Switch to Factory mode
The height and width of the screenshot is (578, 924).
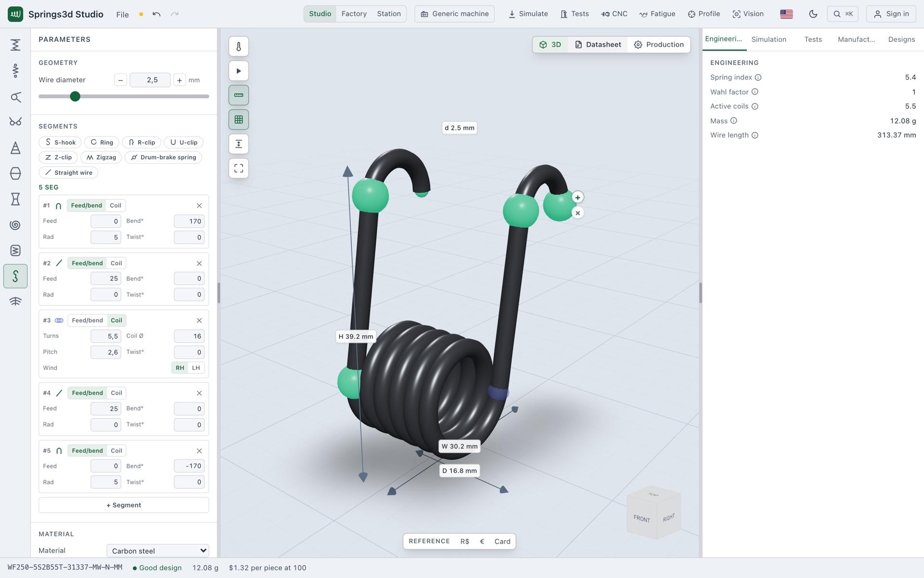(x=354, y=14)
